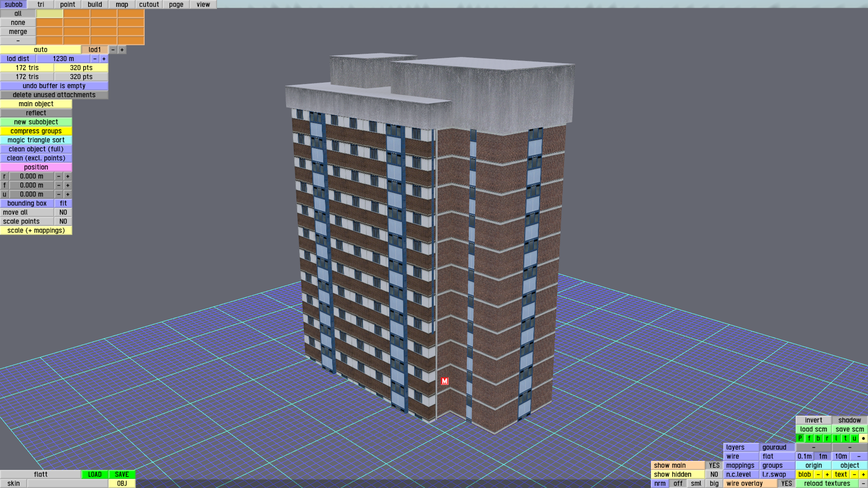868x488 pixels.
Task: Select the 'P' perspective view button
Action: coord(800,438)
